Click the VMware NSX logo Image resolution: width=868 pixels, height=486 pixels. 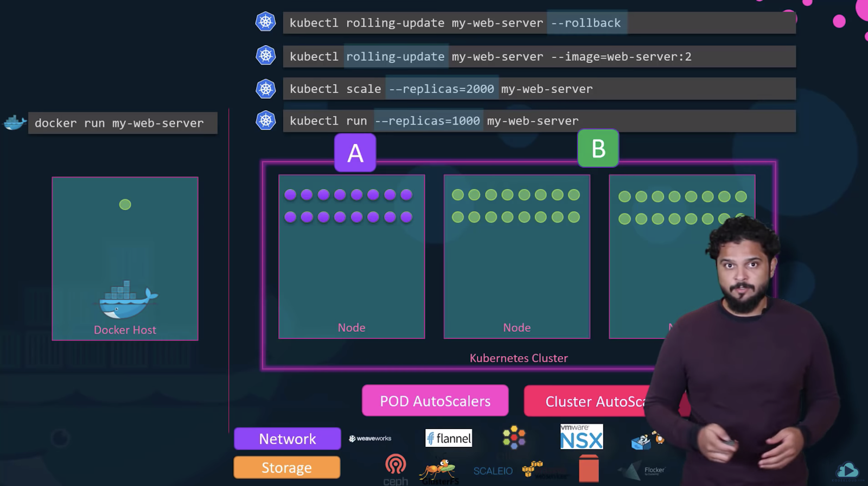click(x=582, y=437)
